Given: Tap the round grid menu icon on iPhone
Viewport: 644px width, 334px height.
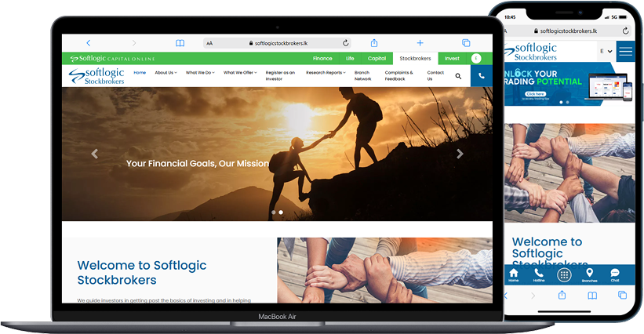Looking at the screenshot, I should click(564, 275).
